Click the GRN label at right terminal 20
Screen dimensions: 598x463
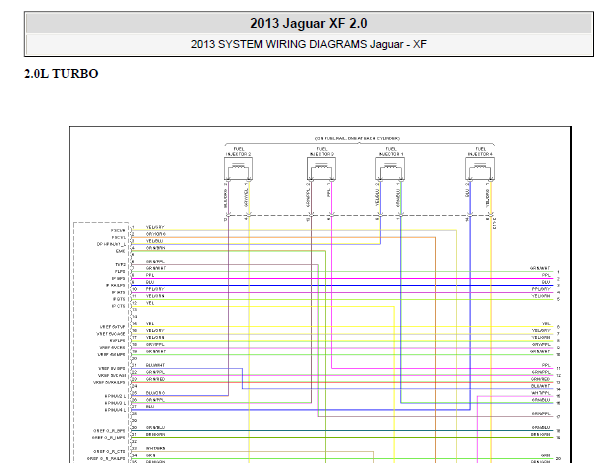[546, 455]
